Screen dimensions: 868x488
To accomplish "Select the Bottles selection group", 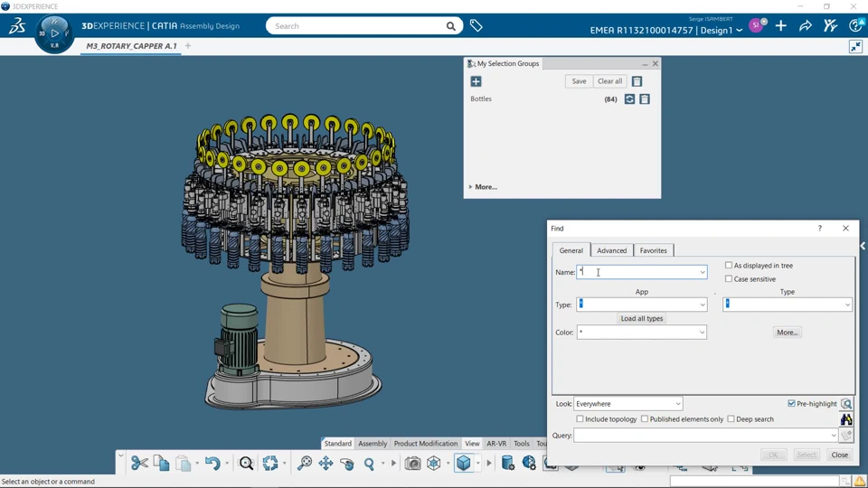I will (x=480, y=99).
